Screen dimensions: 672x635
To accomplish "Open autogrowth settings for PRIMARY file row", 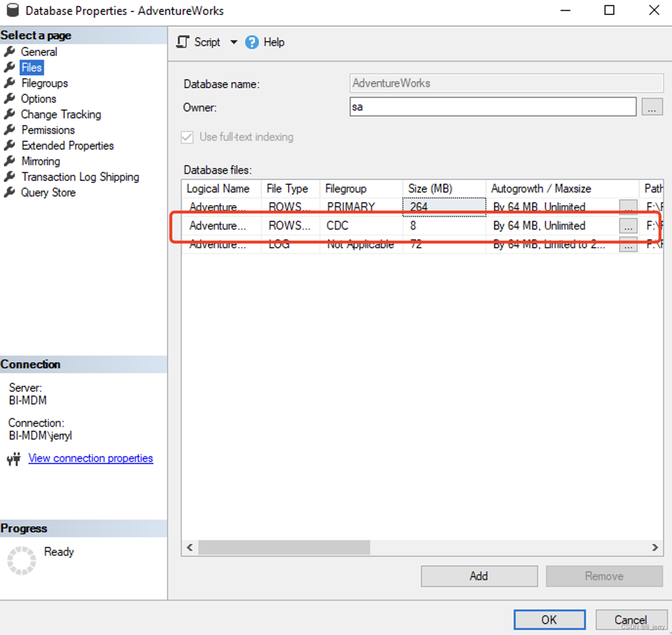I will tap(628, 207).
